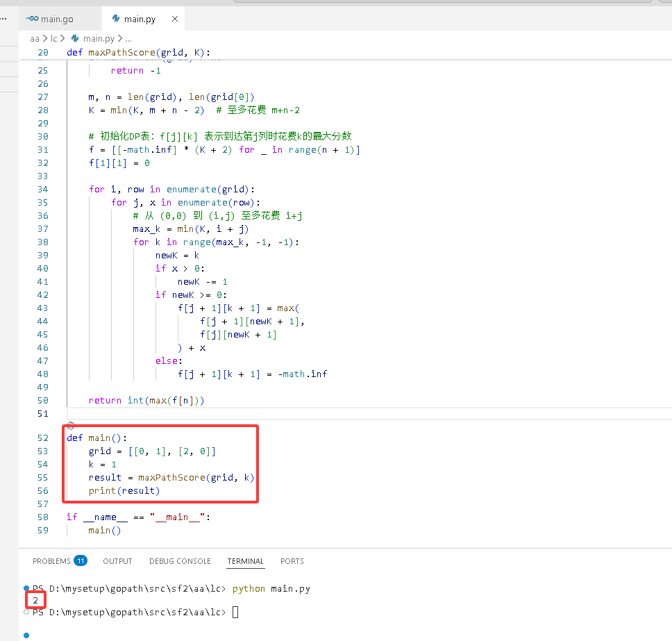The width and height of the screenshot is (672, 641).
Task: Click 'print(result)' in the editor
Action: click(x=124, y=491)
